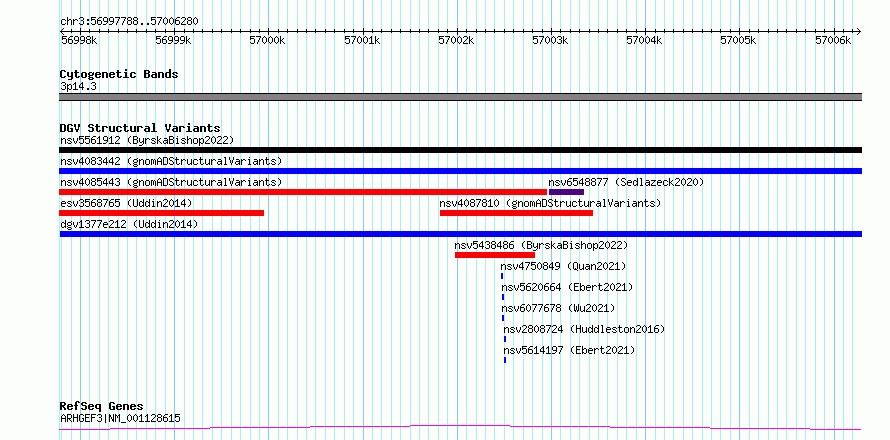Select the Cytogenetic Bands track title

119,74
